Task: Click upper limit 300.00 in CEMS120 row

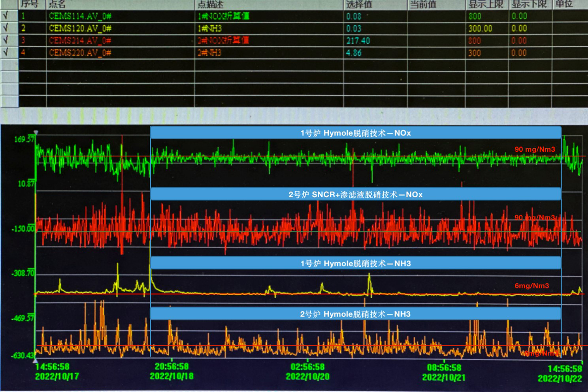Action: [480, 28]
